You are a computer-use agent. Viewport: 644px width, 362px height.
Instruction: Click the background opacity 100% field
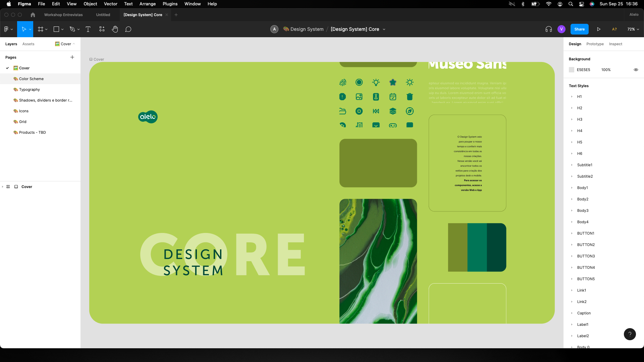[x=606, y=70]
